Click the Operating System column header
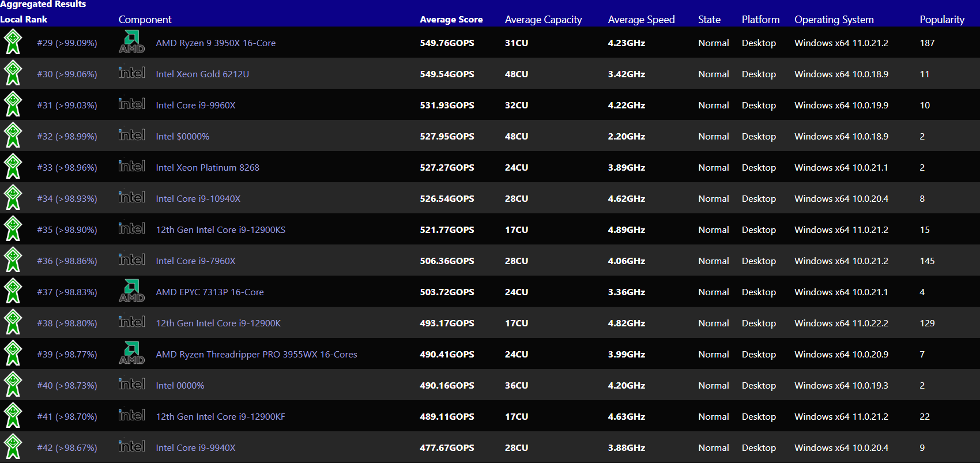 (x=834, y=20)
